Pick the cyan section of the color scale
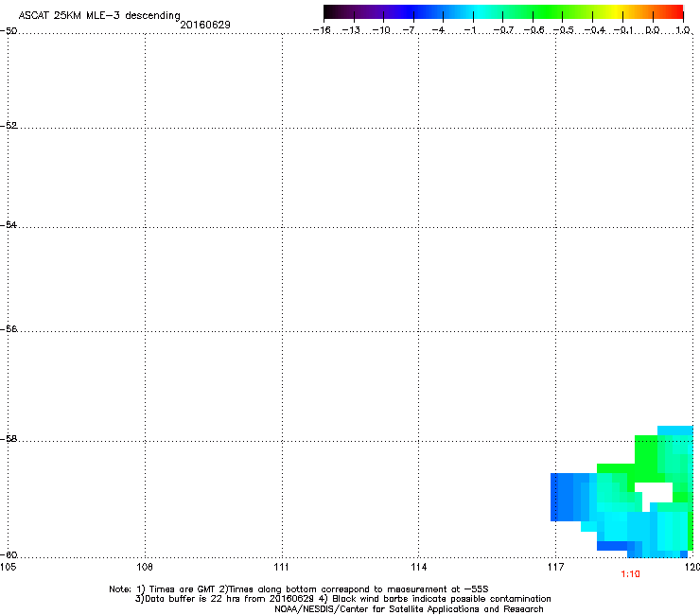Viewport: 700px width, 615px height. pos(476,11)
